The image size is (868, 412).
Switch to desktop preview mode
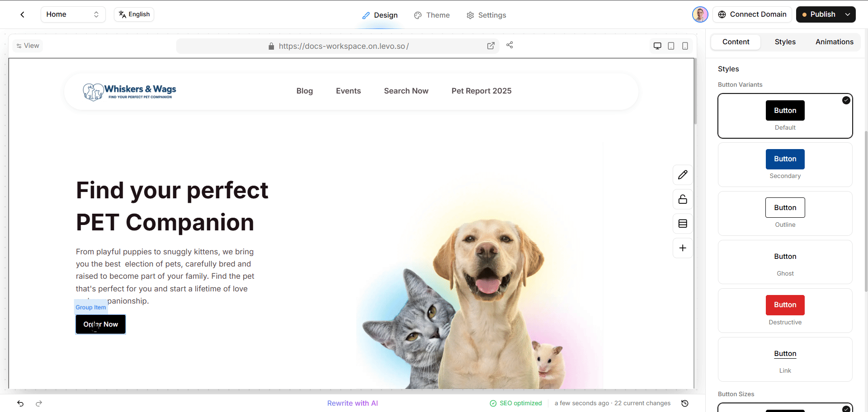(x=657, y=46)
